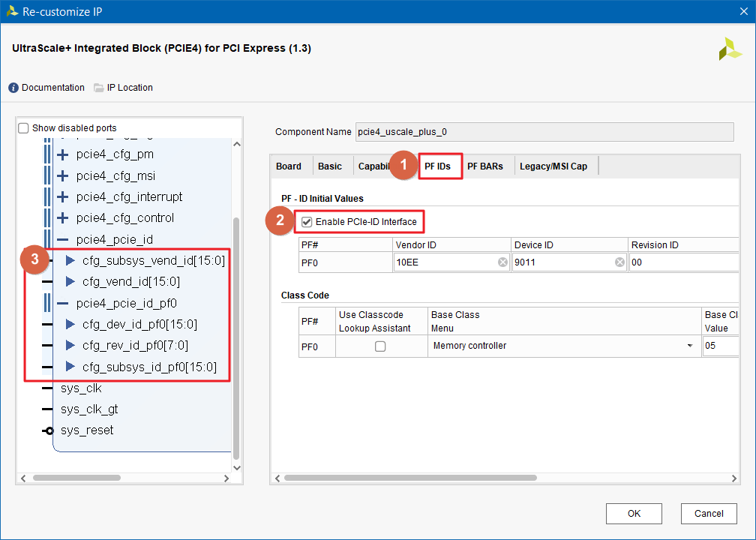Click the port list scroll right arrow
Image resolution: width=756 pixels, height=540 pixels.
(x=226, y=478)
